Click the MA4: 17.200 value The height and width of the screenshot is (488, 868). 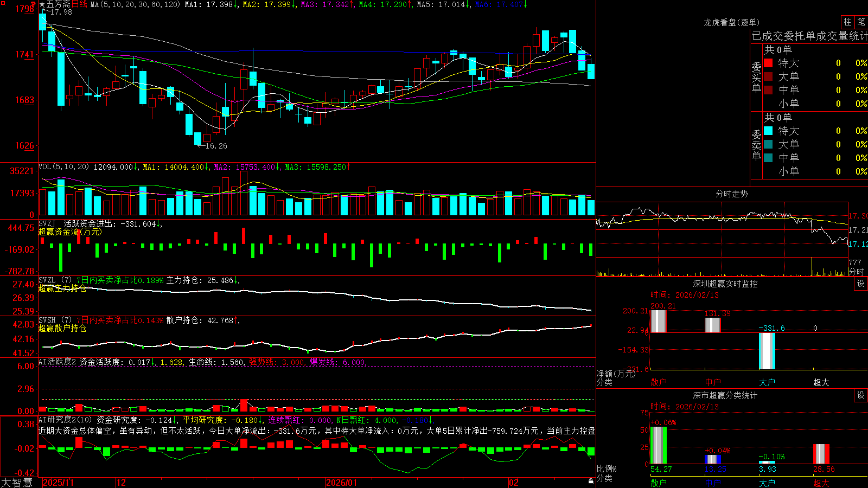click(x=385, y=4)
